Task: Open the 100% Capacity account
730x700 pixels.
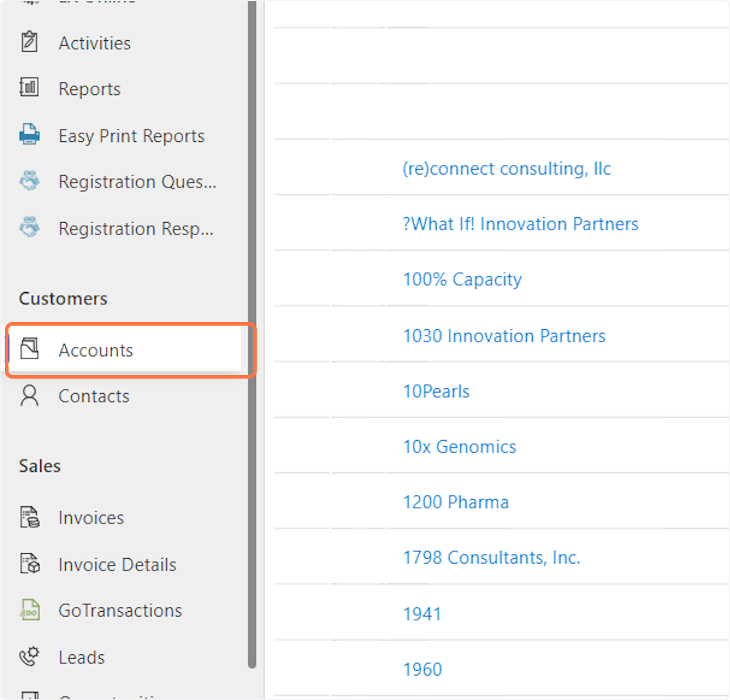Action: coord(462,279)
